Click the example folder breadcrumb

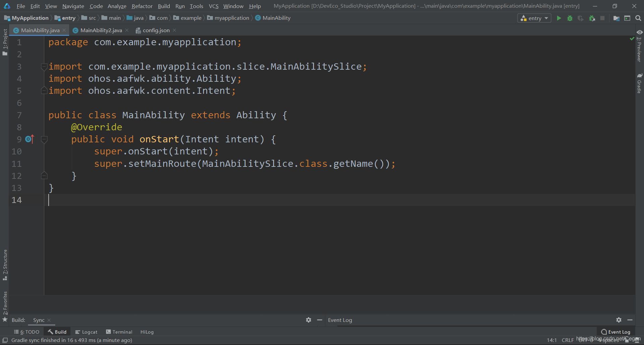coord(187,18)
